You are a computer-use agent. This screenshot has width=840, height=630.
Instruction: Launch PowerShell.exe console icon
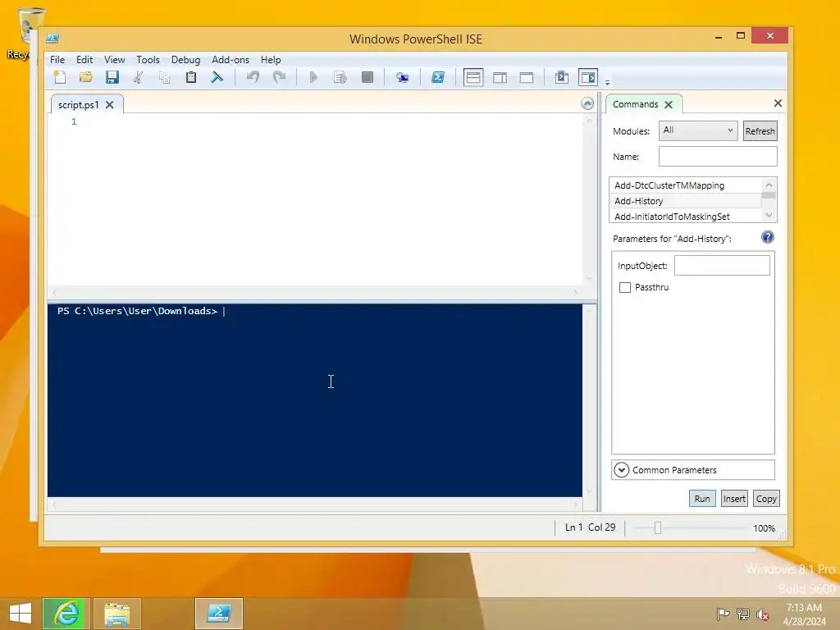(438, 77)
